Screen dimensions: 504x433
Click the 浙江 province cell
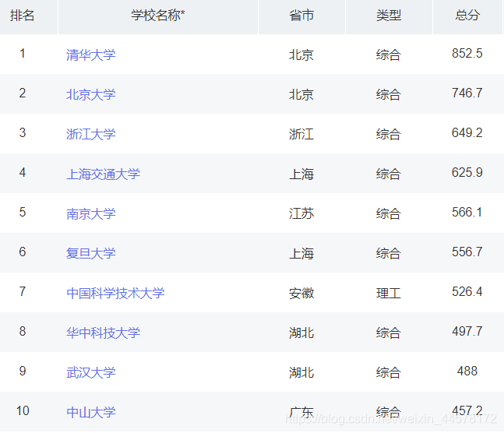click(301, 134)
